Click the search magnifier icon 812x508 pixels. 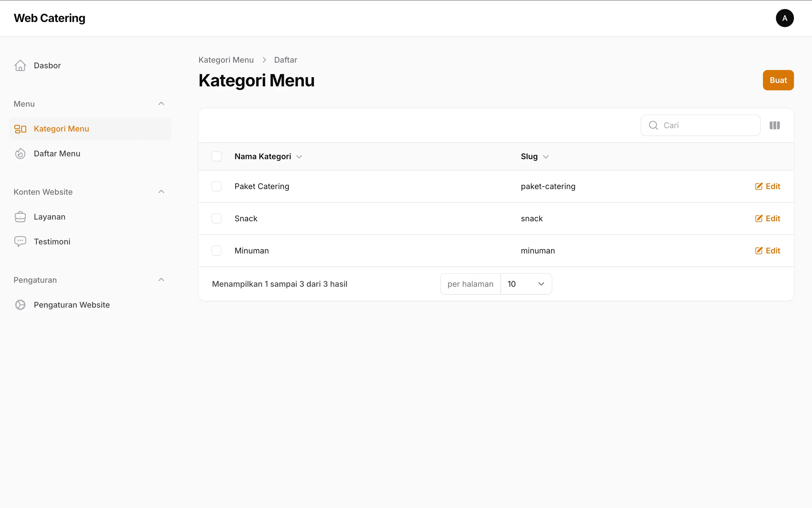click(653, 125)
